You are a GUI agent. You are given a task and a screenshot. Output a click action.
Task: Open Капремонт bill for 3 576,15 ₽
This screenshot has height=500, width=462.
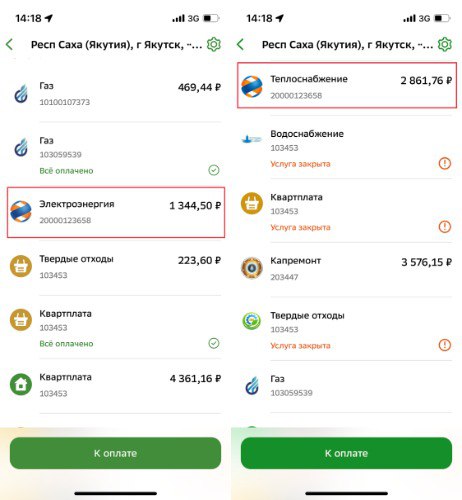pos(346,269)
